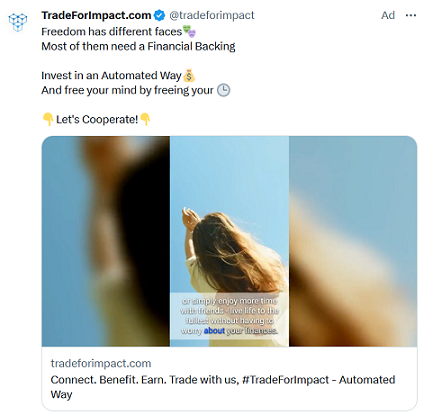Viewport: 424px width, 415px height.
Task: Click the blurred left panel of the video
Action: tap(106, 241)
